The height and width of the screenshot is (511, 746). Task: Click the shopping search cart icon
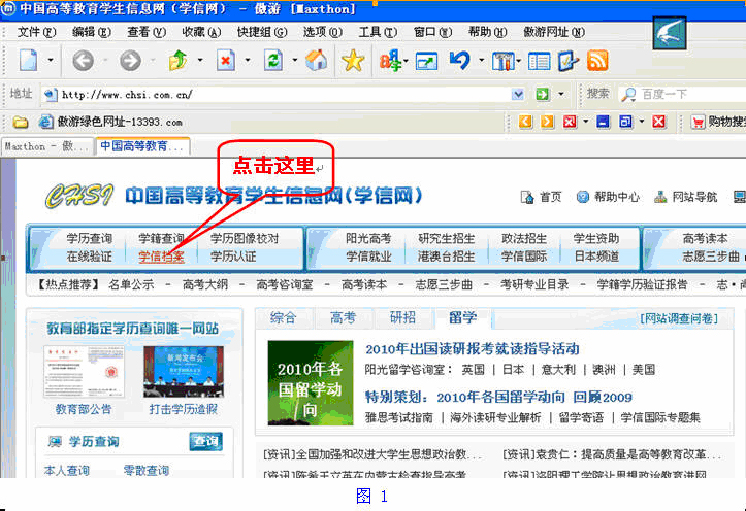(x=697, y=122)
